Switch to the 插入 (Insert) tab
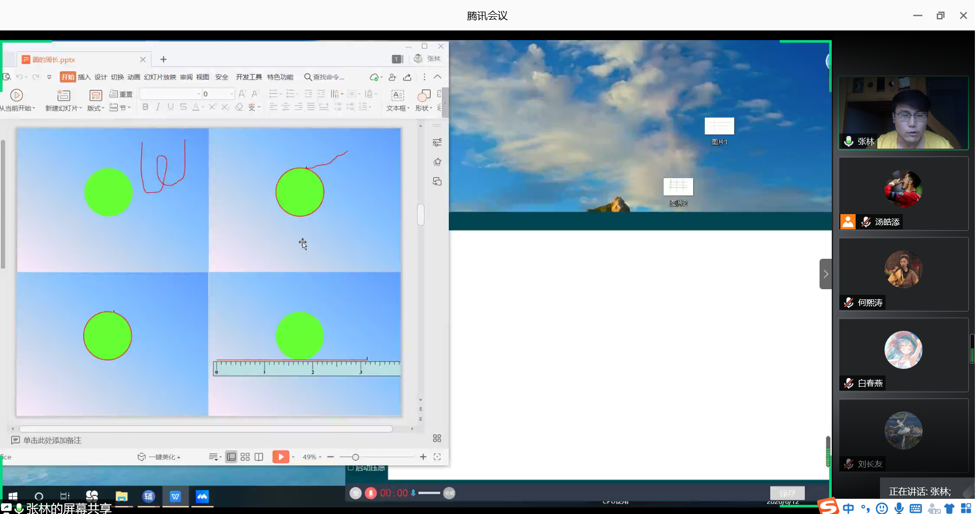This screenshot has width=980, height=514. [84, 77]
